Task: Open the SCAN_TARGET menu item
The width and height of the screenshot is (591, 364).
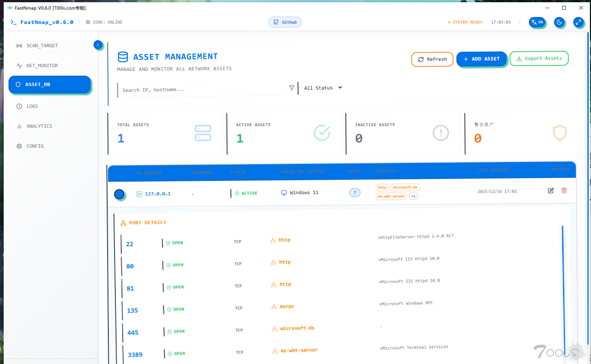Action: pyautogui.click(x=42, y=46)
